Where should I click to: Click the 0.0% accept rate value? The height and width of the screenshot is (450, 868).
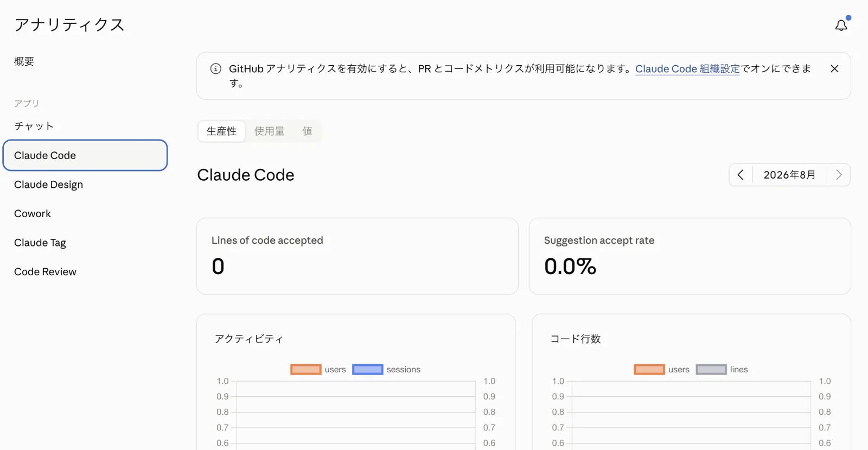570,267
